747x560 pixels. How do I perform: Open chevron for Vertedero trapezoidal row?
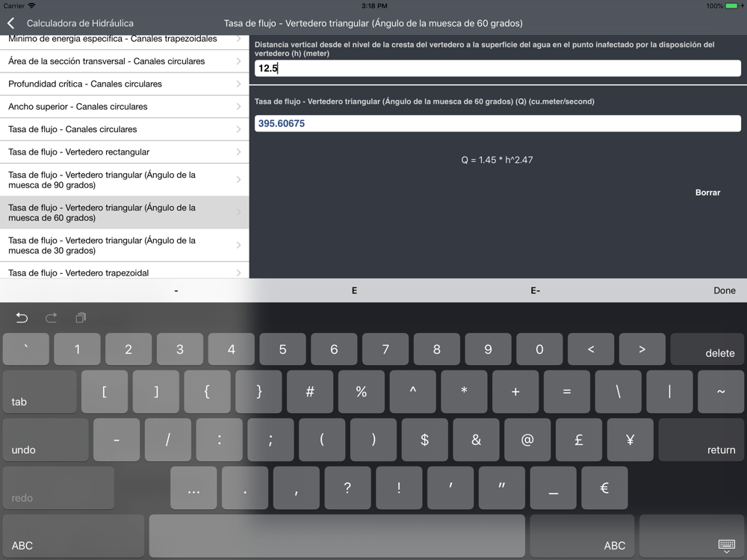pos(239,273)
